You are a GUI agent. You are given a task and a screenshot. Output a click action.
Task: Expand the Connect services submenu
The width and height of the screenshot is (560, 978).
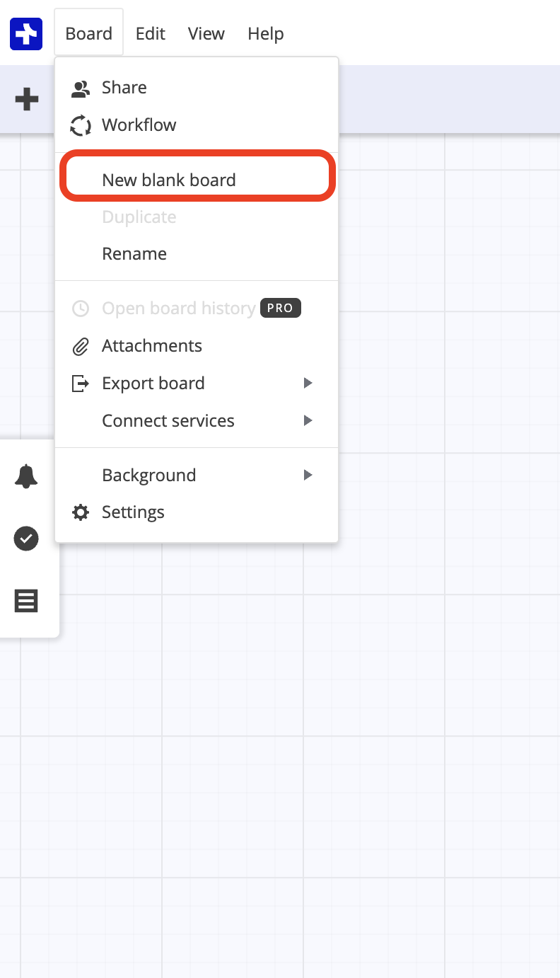point(307,420)
